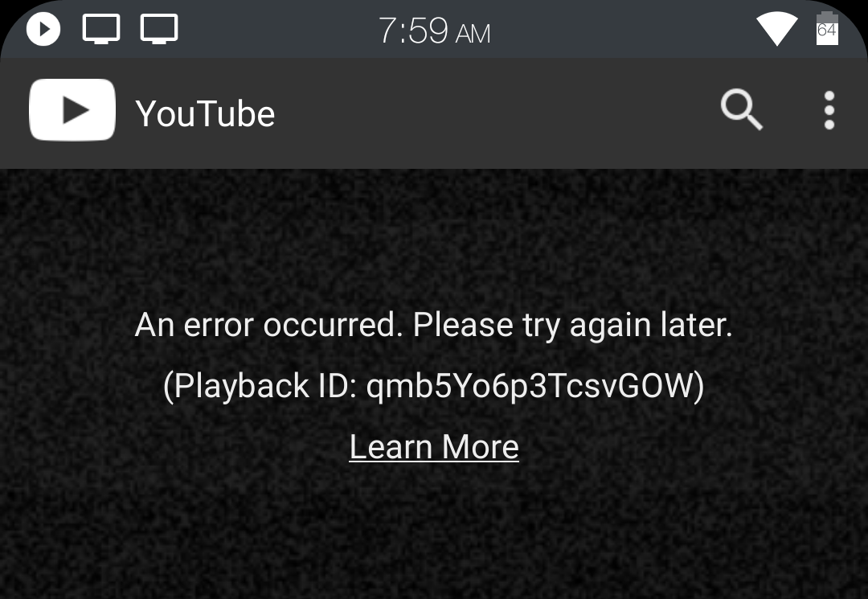Click the static background above the error message
Screen dimensions: 868x599
[x=434, y=238]
